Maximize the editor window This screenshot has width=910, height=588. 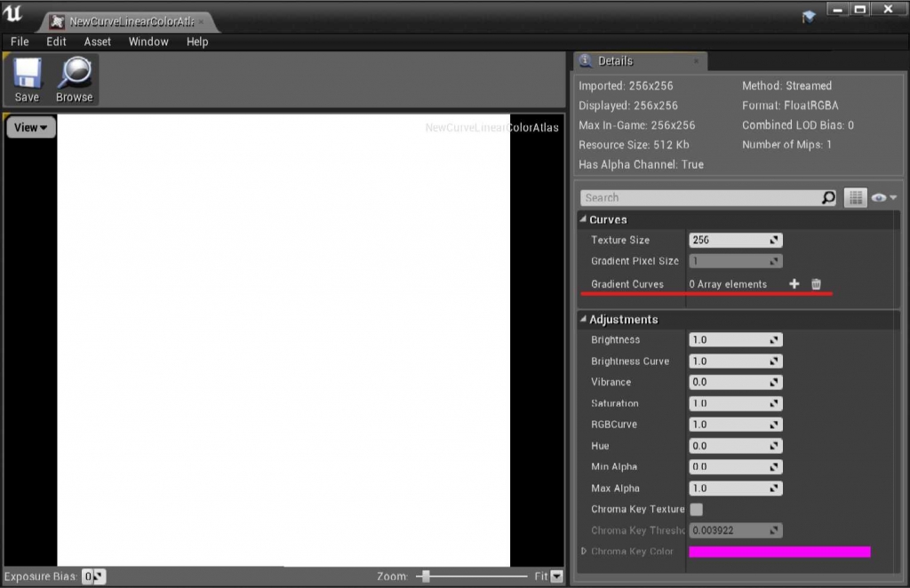[860, 10]
